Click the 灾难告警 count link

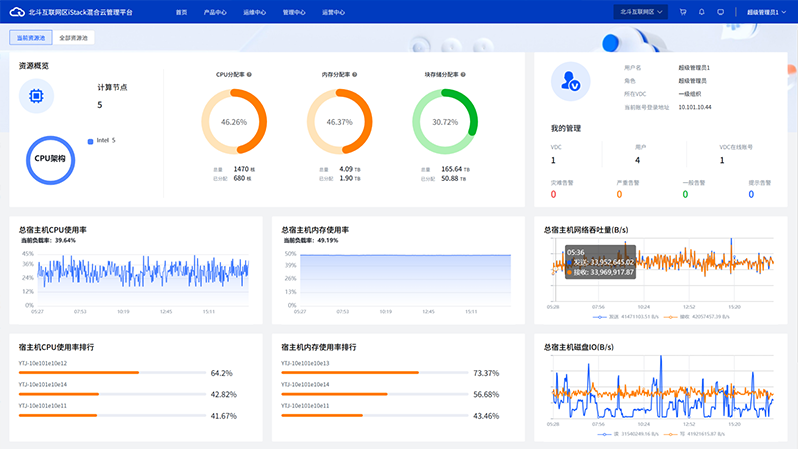coord(553,194)
